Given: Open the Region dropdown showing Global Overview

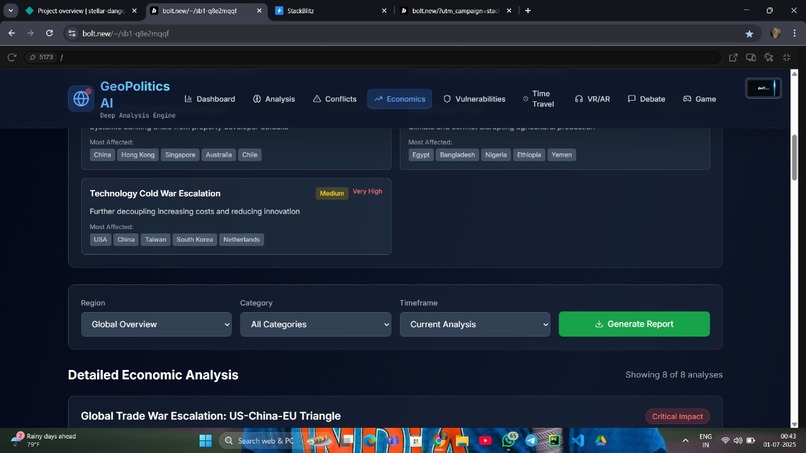Looking at the screenshot, I should pyautogui.click(x=156, y=324).
